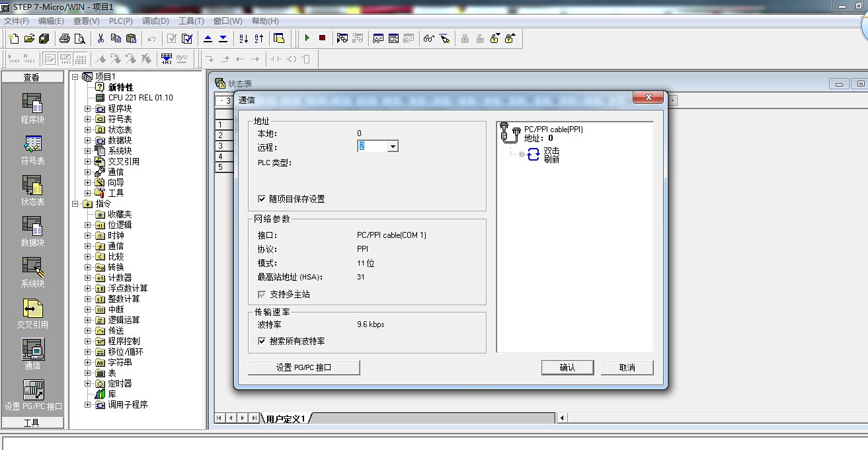Switch to the 用户定义1 tab
This screenshot has height=450, width=868.
pyautogui.click(x=286, y=418)
